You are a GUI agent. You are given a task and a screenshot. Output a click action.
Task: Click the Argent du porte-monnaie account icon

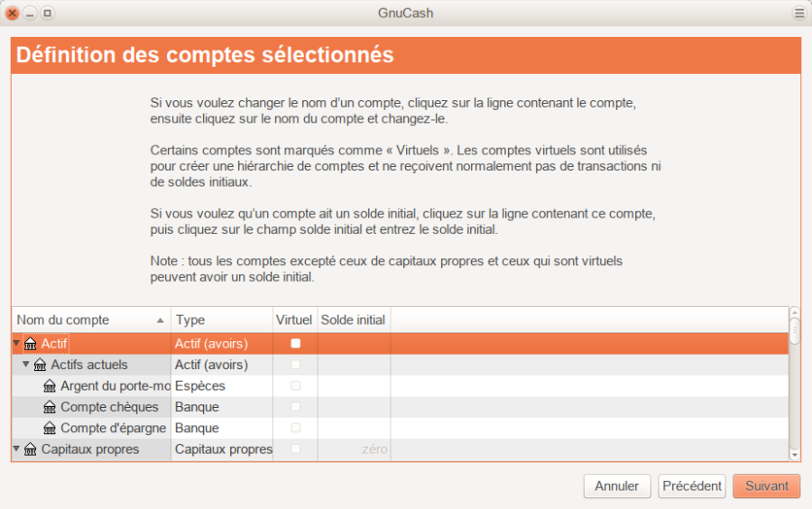(50, 386)
